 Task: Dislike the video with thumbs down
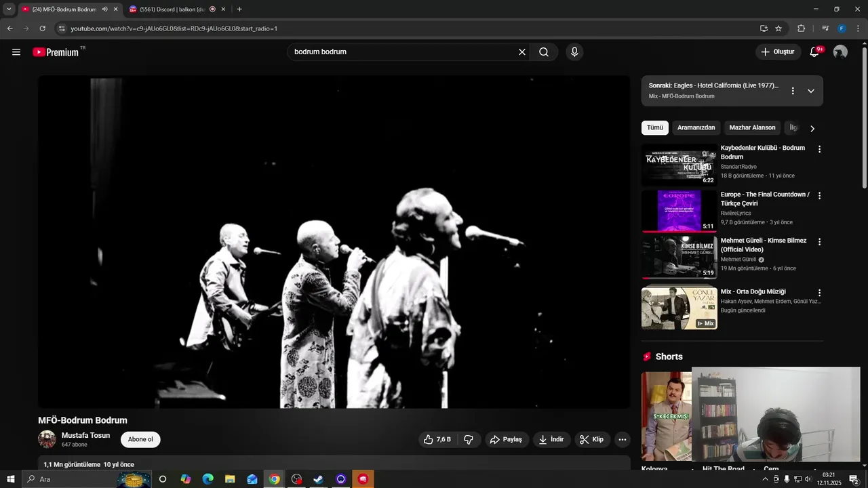coord(469,440)
